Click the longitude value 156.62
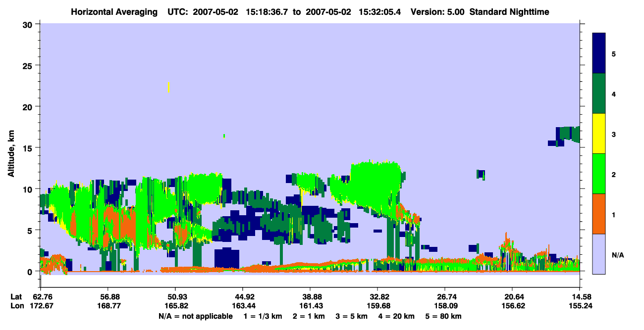This screenshot has width=644, height=330. [x=512, y=306]
